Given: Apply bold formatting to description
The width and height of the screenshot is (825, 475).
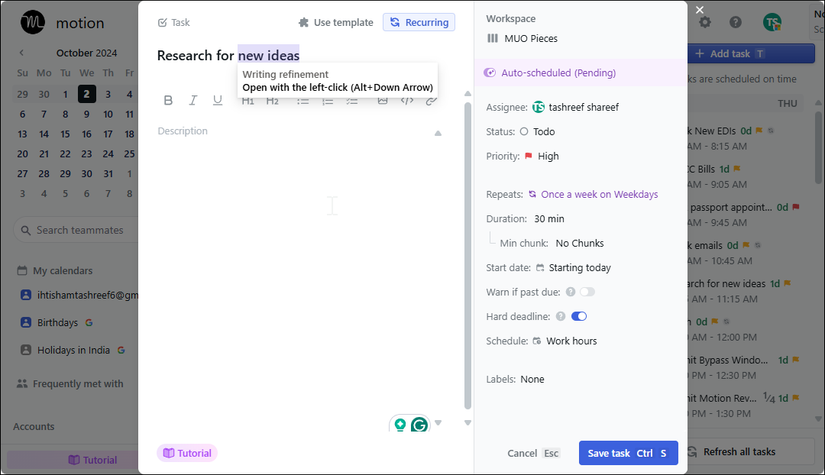Looking at the screenshot, I should [x=168, y=100].
